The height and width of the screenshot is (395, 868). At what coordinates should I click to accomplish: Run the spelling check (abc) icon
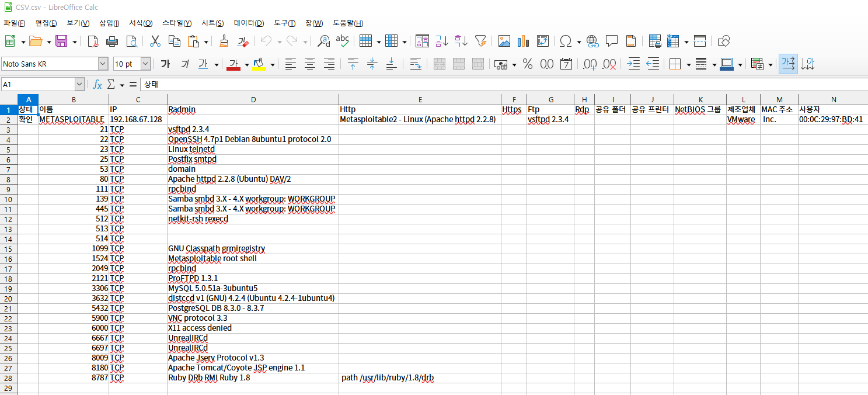pos(343,41)
